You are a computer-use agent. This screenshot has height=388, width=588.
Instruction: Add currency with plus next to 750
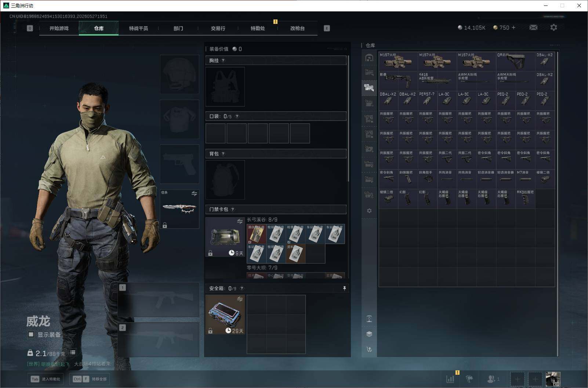coord(513,28)
